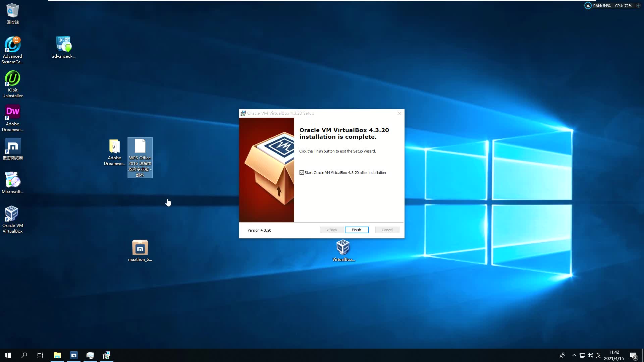Switch to Maxthon browser taskbar button

pyautogui.click(x=74, y=355)
